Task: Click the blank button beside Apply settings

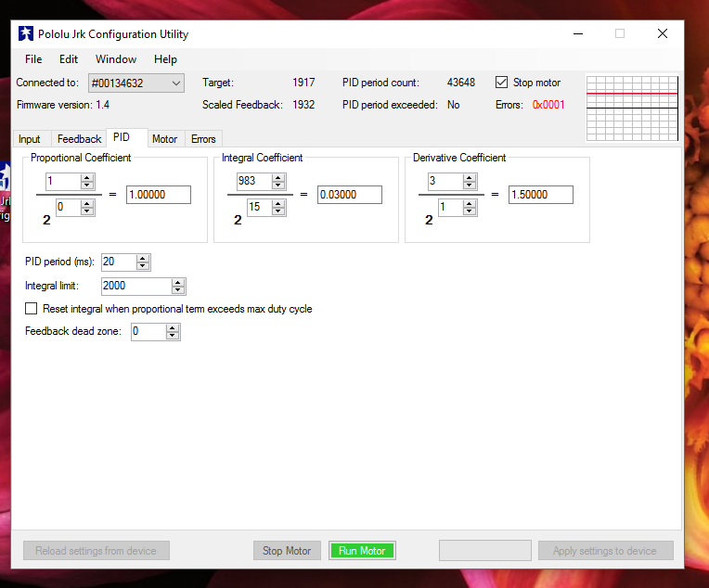Action: pyautogui.click(x=485, y=551)
